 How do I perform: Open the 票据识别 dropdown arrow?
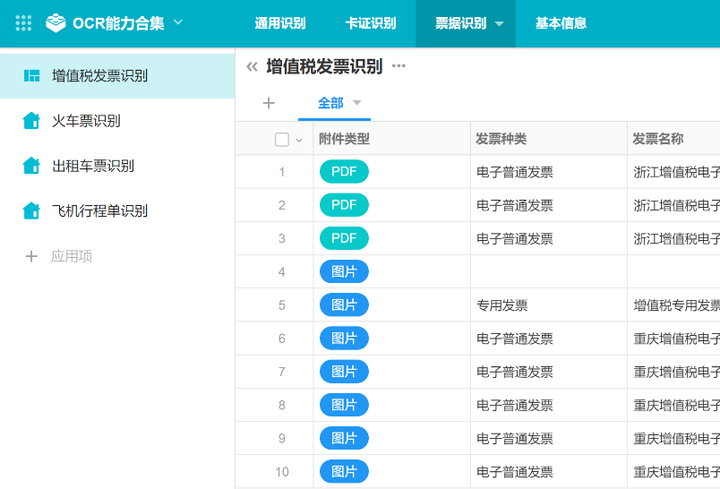pos(499,24)
